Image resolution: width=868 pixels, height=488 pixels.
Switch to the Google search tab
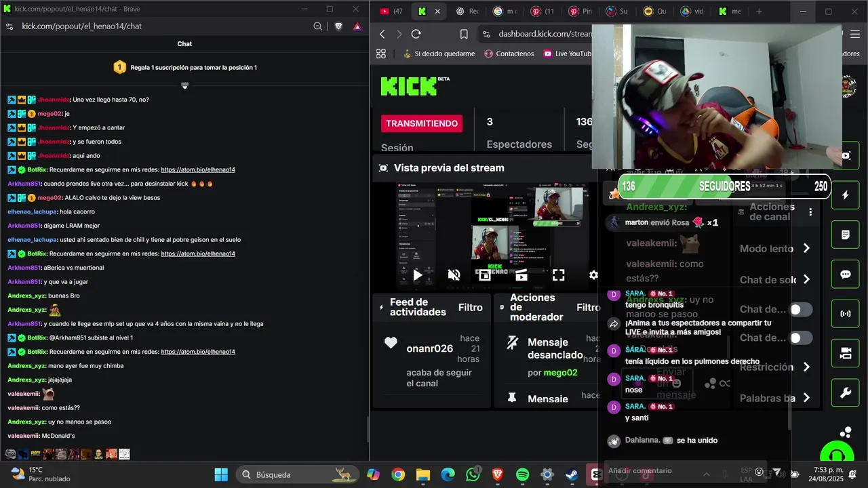point(506,12)
